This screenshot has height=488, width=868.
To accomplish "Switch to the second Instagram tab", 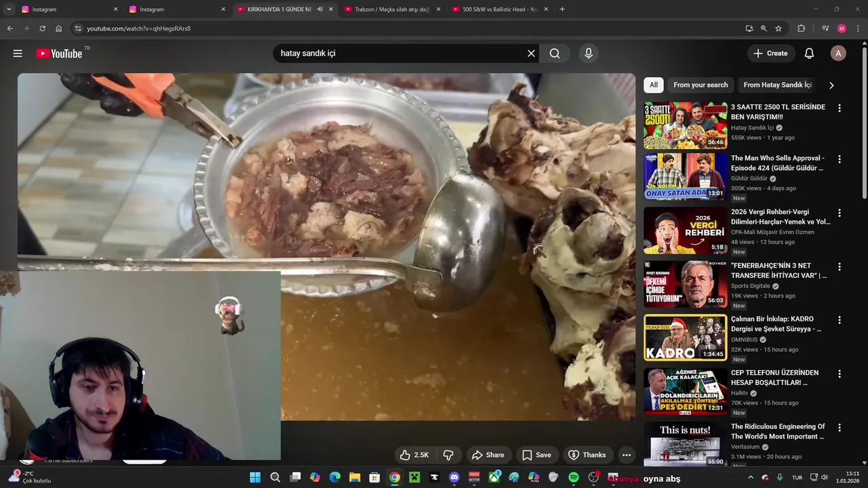I will [177, 9].
